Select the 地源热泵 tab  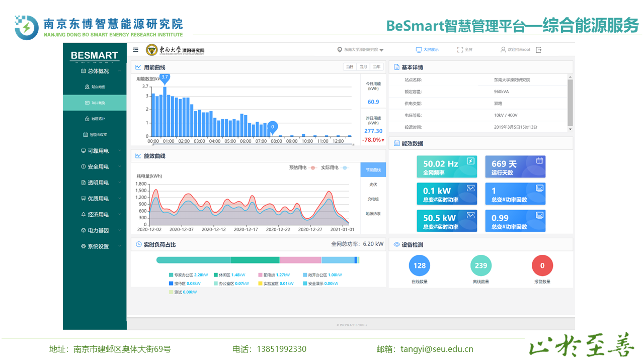373,214
